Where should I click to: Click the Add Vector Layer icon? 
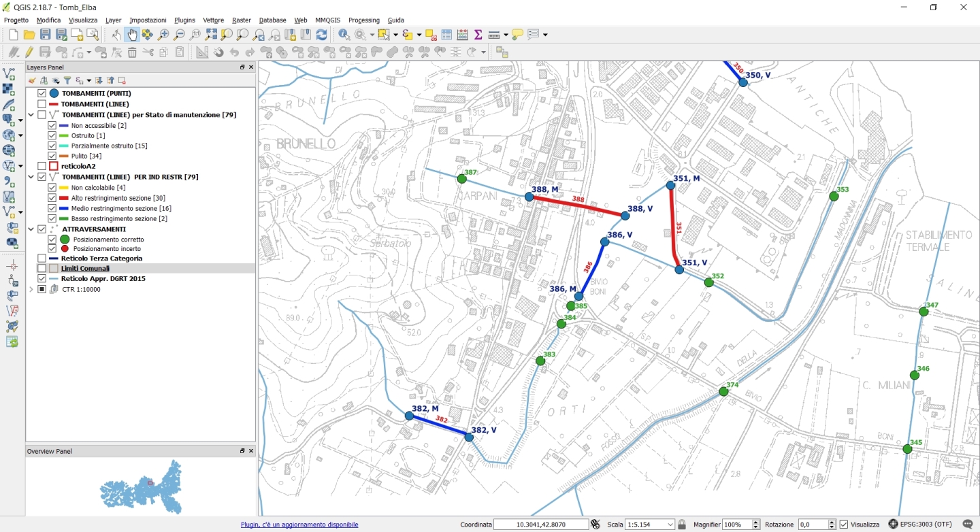9,73
